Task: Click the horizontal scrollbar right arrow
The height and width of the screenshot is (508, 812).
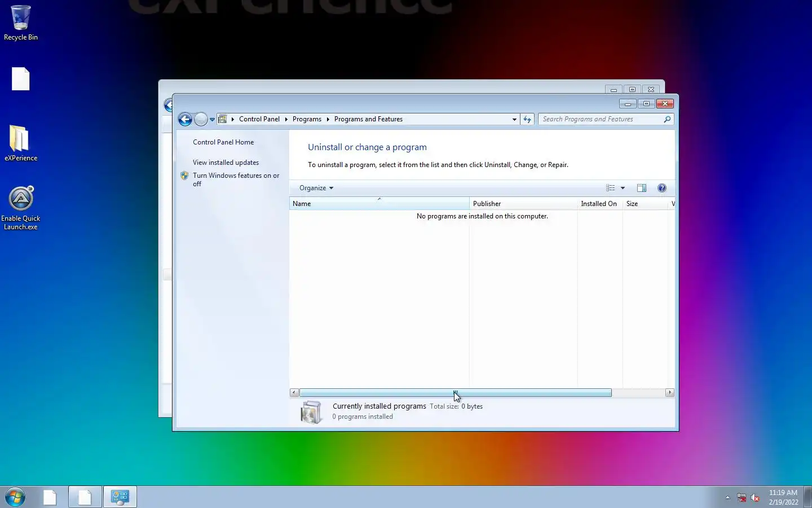Action: pos(670,392)
